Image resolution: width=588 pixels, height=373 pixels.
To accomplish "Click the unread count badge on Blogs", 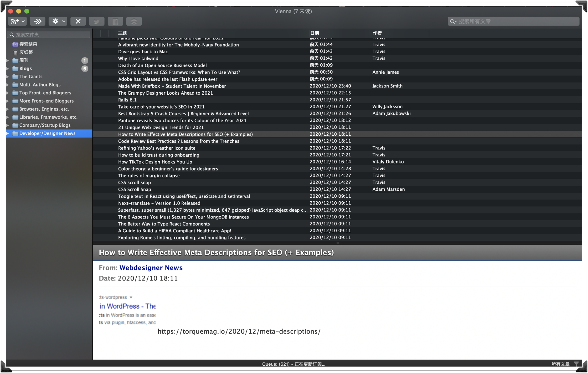I will (x=85, y=69).
